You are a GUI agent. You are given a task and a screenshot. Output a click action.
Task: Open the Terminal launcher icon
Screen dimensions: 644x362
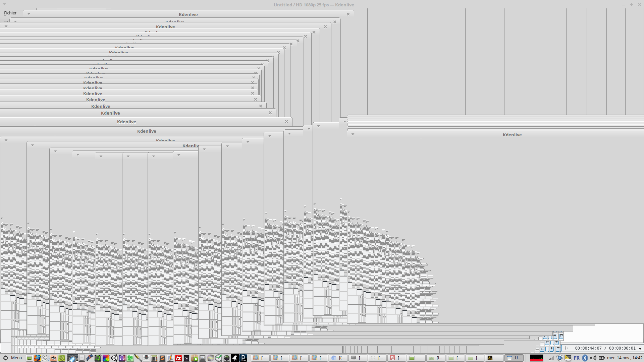(x=186, y=358)
